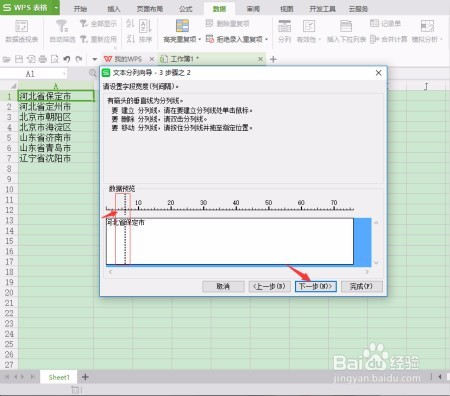This screenshot has width=450, height=396.
Task: Open the 视图 ribbon tab
Action: point(287,9)
